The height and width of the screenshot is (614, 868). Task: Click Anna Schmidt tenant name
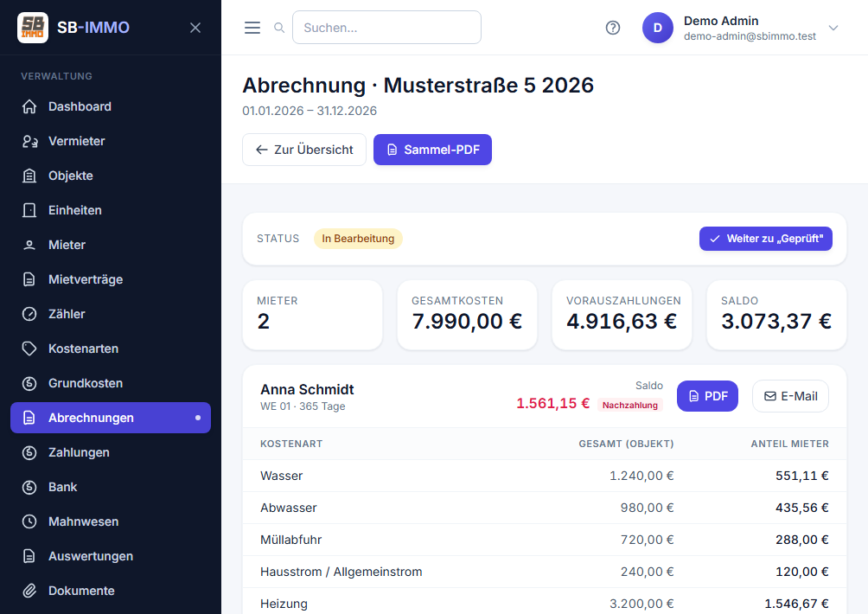(307, 390)
